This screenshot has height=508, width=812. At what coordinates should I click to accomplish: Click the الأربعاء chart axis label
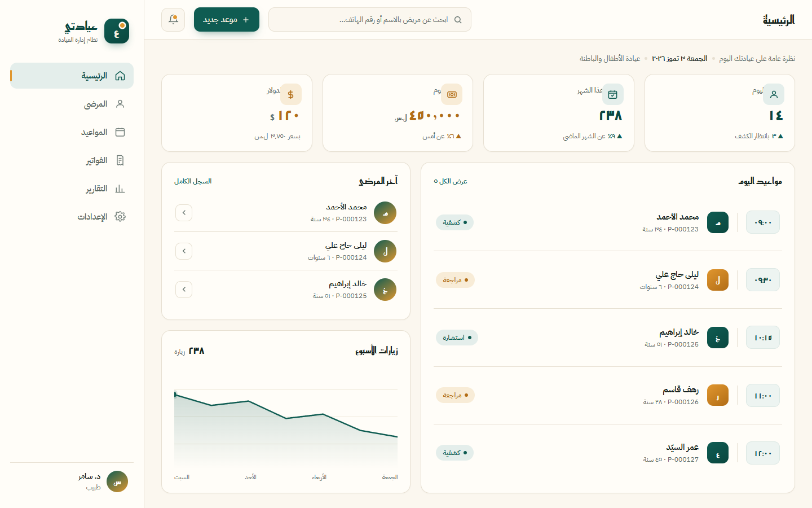[x=319, y=478]
